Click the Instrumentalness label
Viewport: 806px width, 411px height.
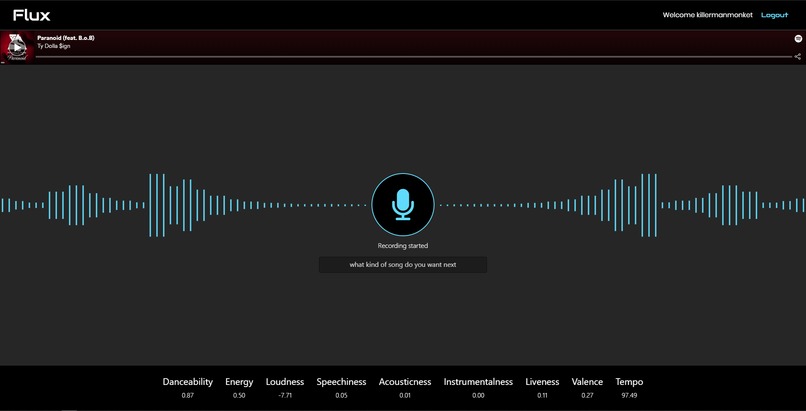(x=478, y=382)
